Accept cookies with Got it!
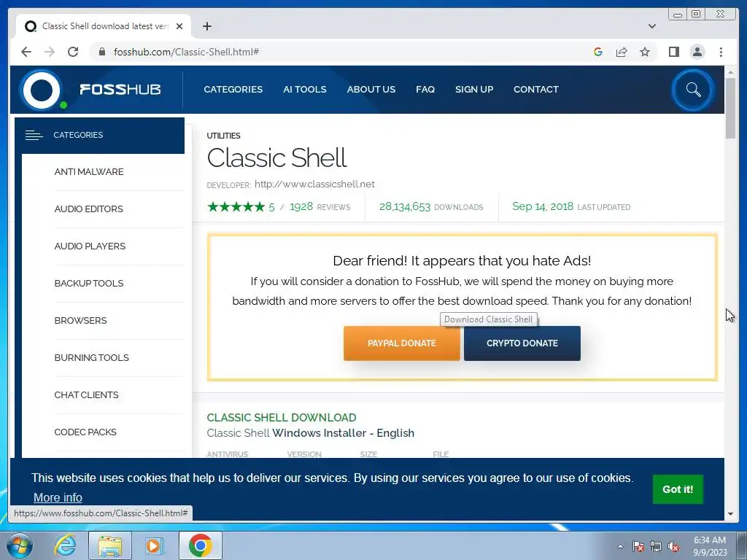 coord(678,489)
